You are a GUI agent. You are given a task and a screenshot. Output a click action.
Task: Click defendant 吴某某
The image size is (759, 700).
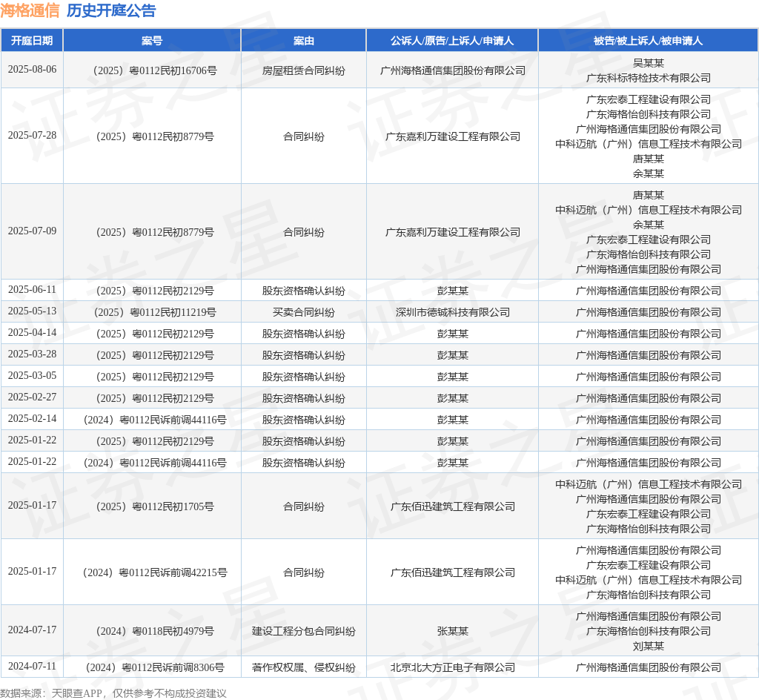648,63
